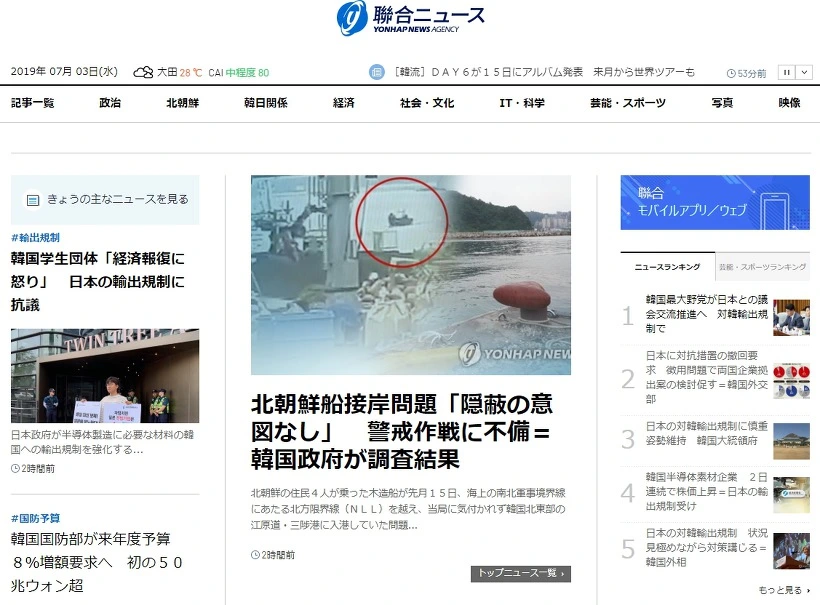Open the 聯合 mobile app banner
The width and height of the screenshot is (820, 605).
point(715,202)
